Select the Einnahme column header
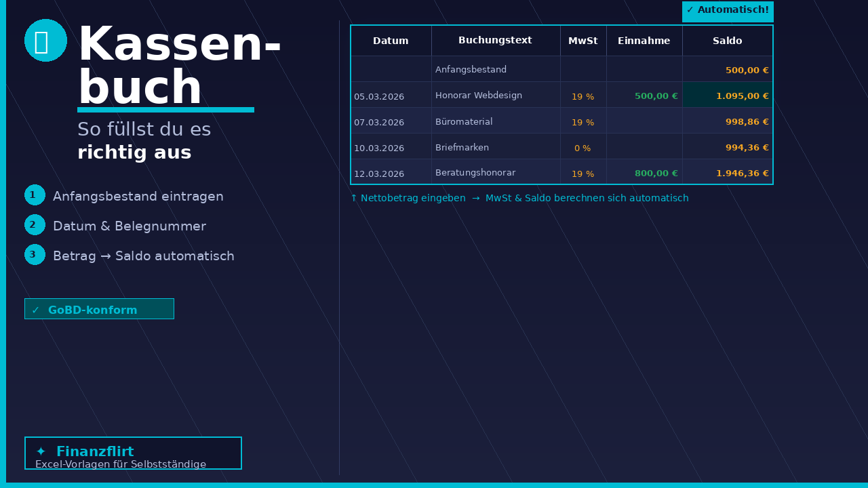868x488 pixels. [644, 41]
